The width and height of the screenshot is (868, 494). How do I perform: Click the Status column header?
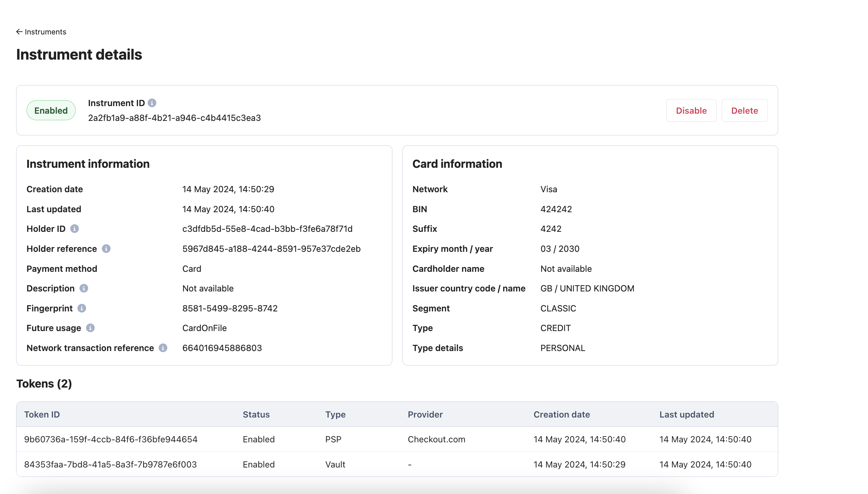pos(256,414)
